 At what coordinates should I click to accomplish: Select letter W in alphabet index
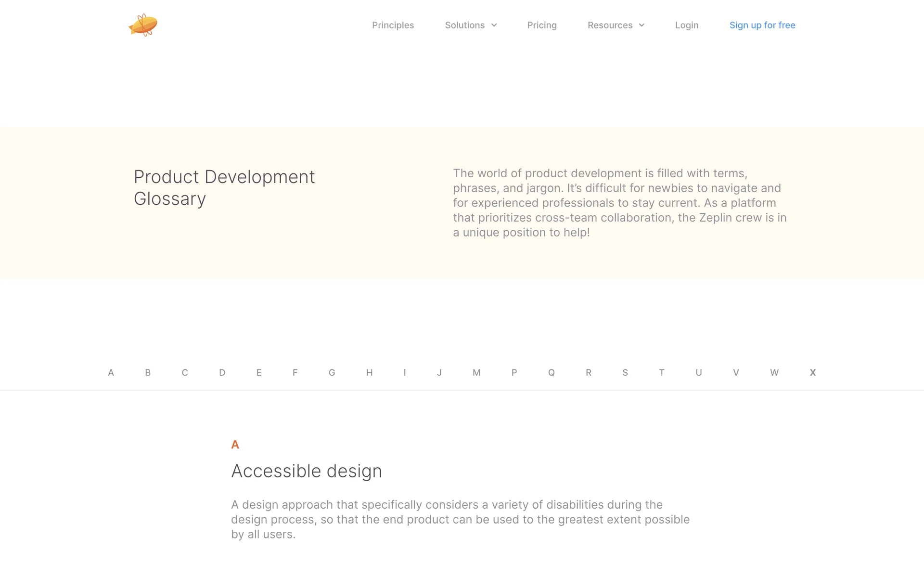pos(774,372)
